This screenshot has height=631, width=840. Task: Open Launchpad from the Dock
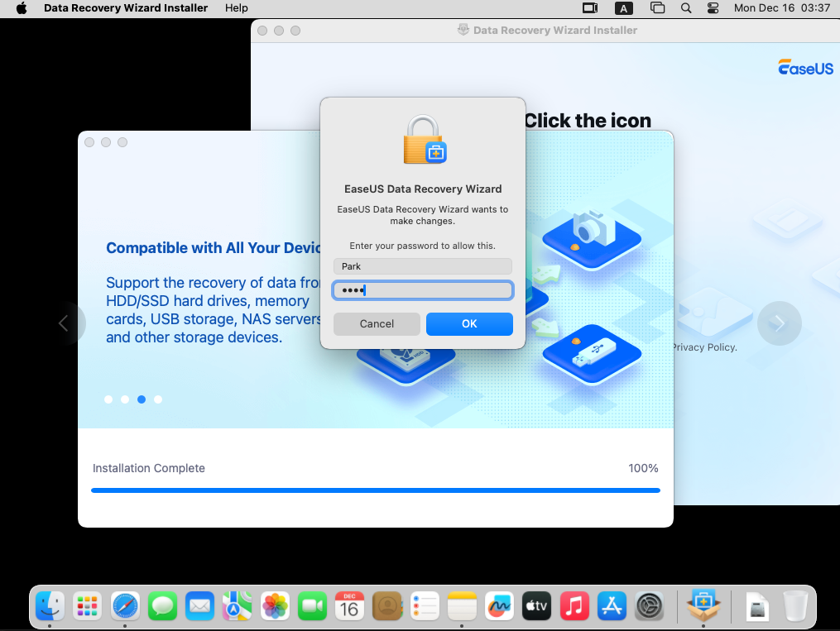pos(88,606)
